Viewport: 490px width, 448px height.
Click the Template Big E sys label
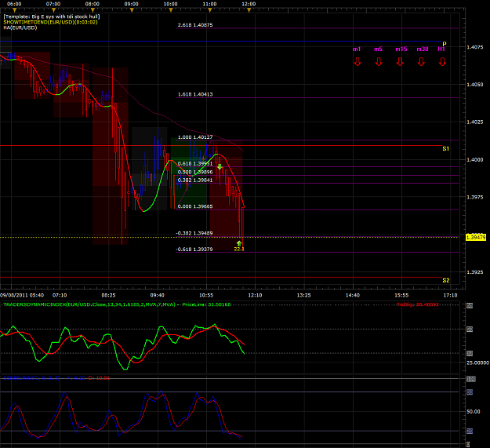coord(52,16)
